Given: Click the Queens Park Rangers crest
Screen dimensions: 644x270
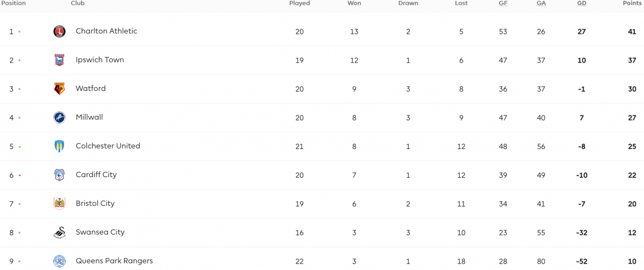Looking at the screenshot, I should click(x=59, y=261).
